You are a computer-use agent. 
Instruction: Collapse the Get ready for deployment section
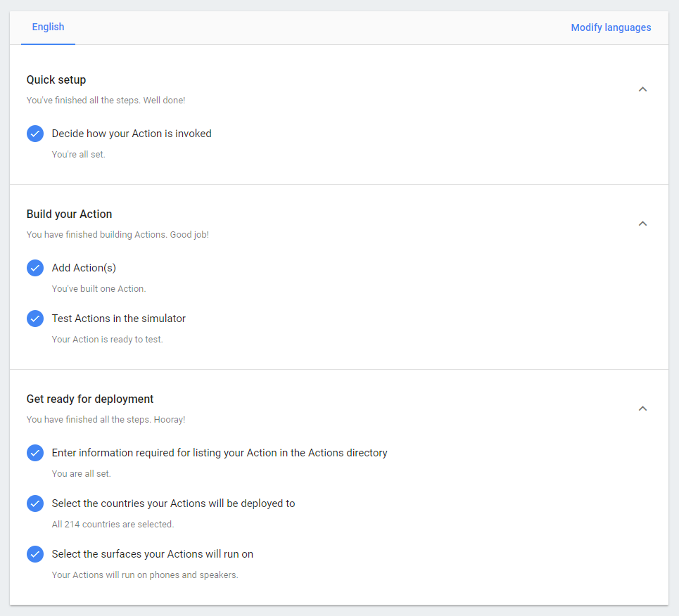pyautogui.click(x=642, y=409)
